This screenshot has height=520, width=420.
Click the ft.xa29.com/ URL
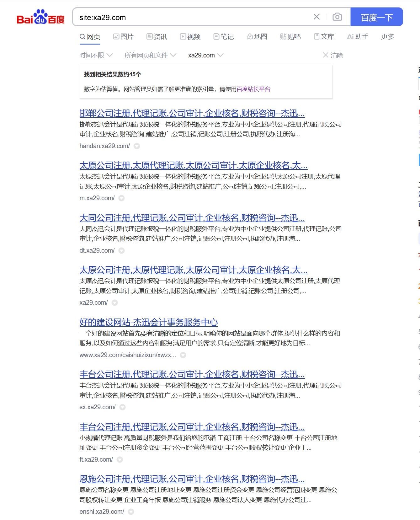tap(96, 459)
